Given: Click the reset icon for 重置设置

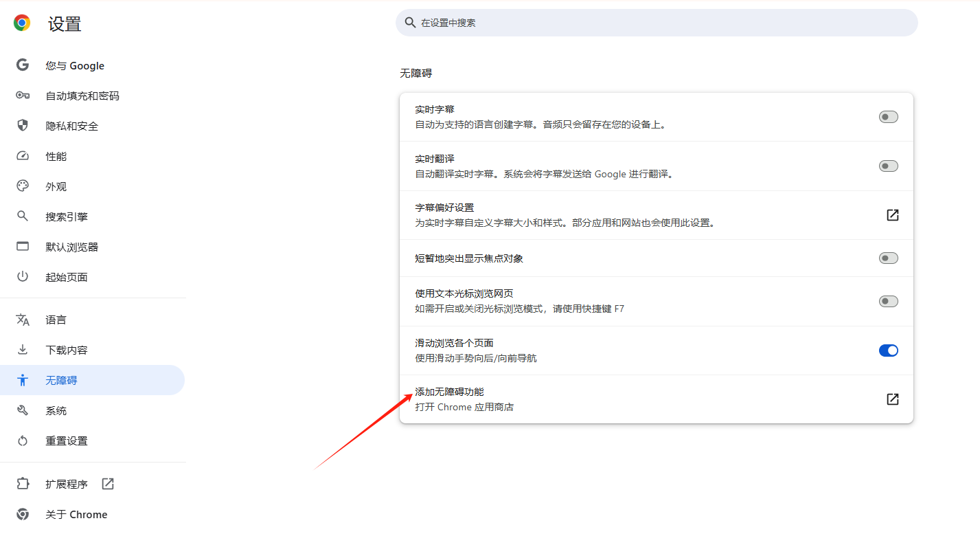Looking at the screenshot, I should click(x=23, y=441).
